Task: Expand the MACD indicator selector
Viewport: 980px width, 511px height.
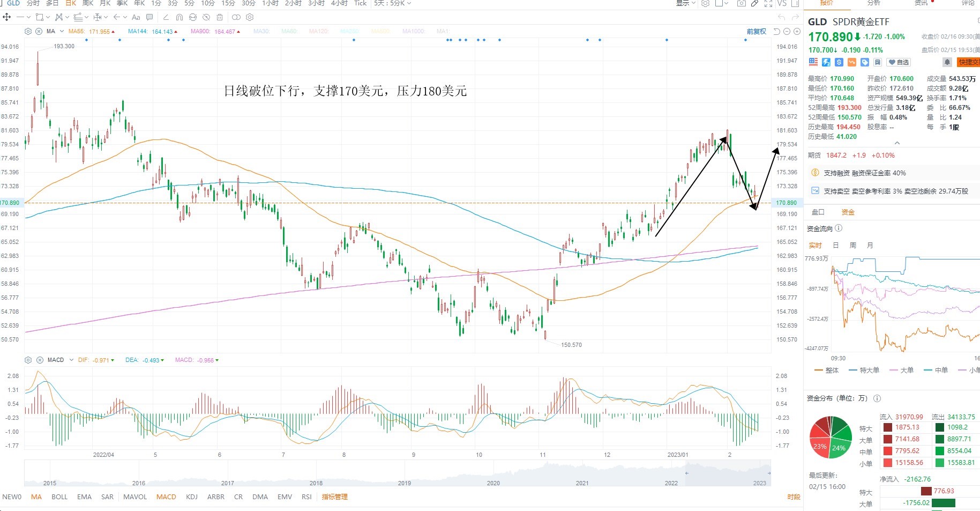Action: [x=71, y=360]
